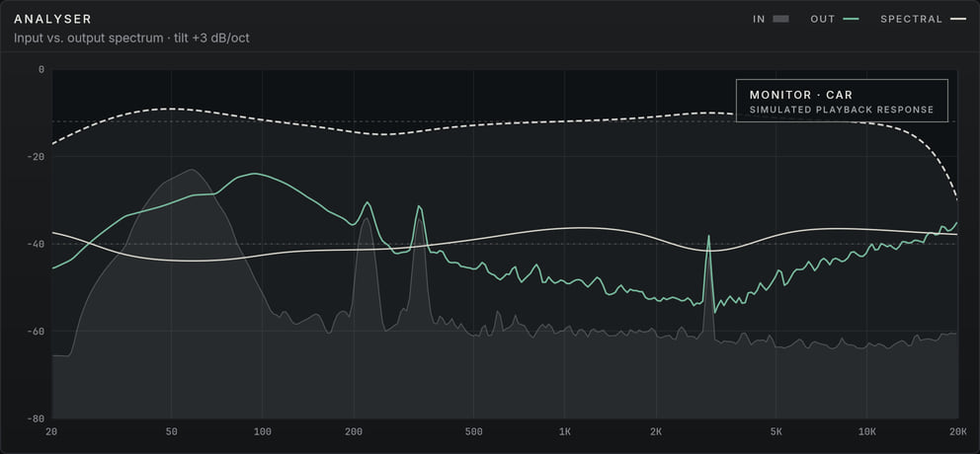The width and height of the screenshot is (980, 454).
Task: Click the 200 Hz frequency label
Action: pyautogui.click(x=354, y=431)
